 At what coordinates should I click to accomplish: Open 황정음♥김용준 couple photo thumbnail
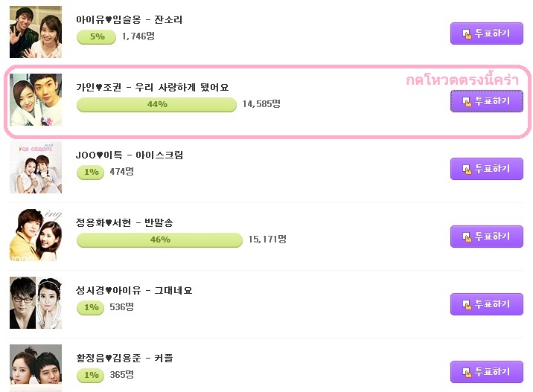[x=36, y=368]
